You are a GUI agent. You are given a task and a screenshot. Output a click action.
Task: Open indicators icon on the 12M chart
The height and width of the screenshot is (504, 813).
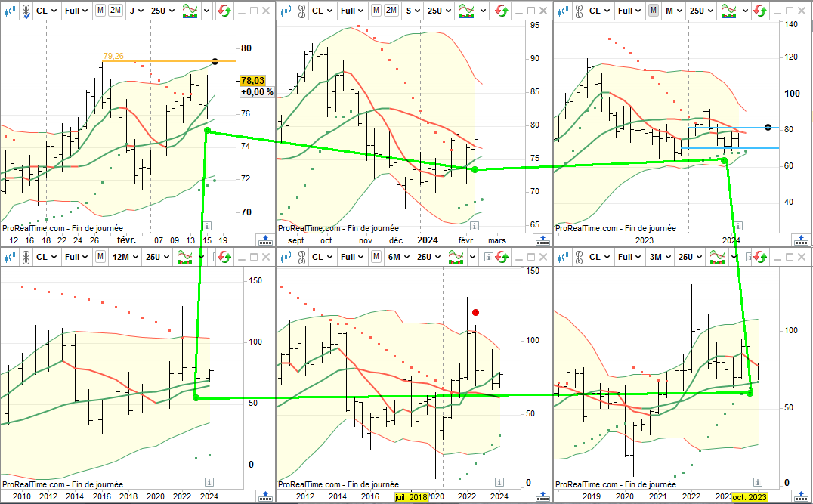click(x=185, y=257)
